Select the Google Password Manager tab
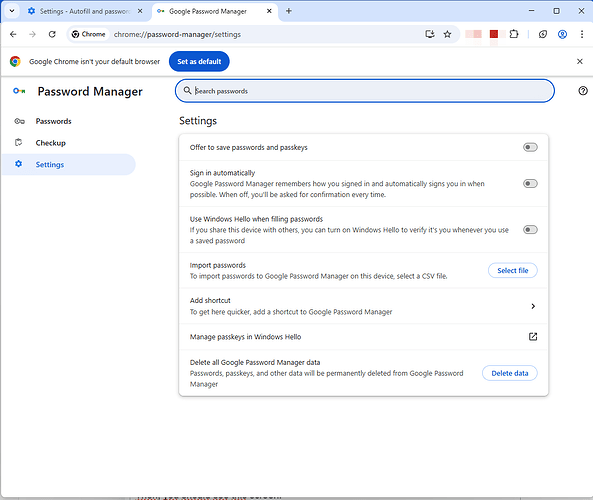The width and height of the screenshot is (593, 500). 214,11
